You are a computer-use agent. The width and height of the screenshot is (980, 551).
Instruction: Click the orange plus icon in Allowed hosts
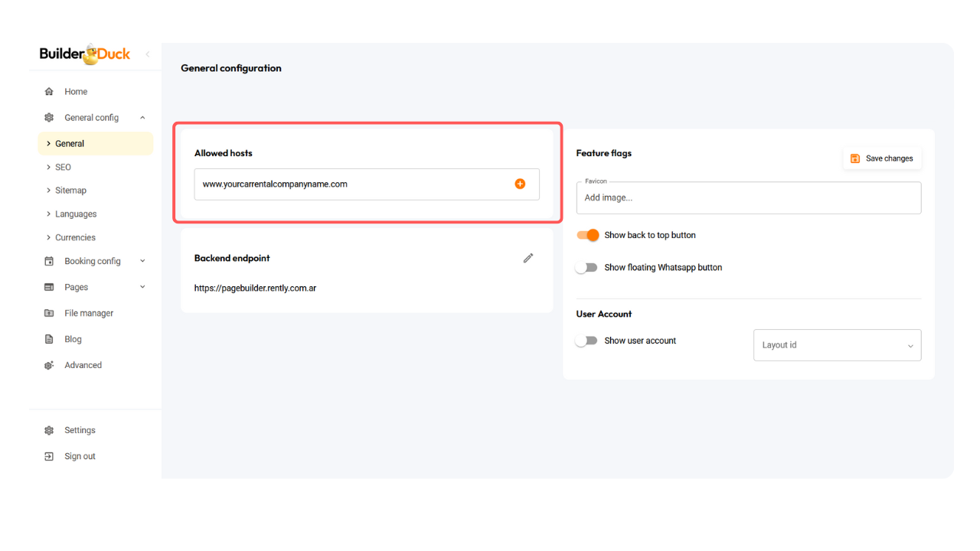[520, 184]
